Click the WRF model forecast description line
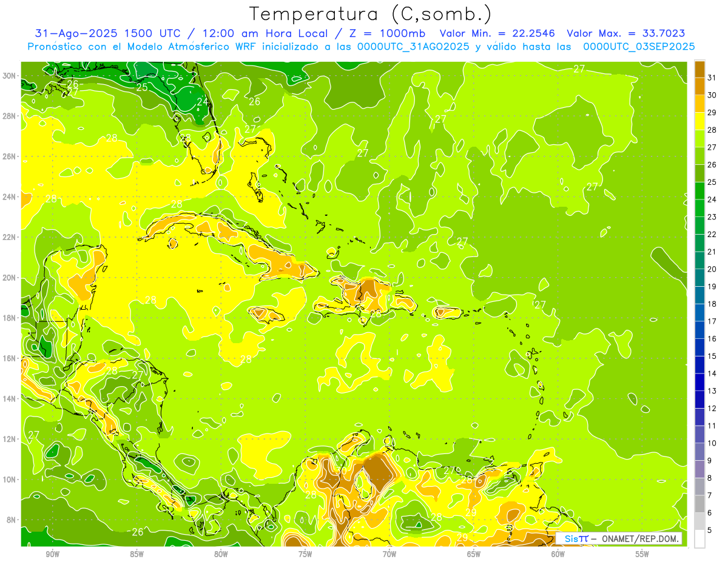 361,47
